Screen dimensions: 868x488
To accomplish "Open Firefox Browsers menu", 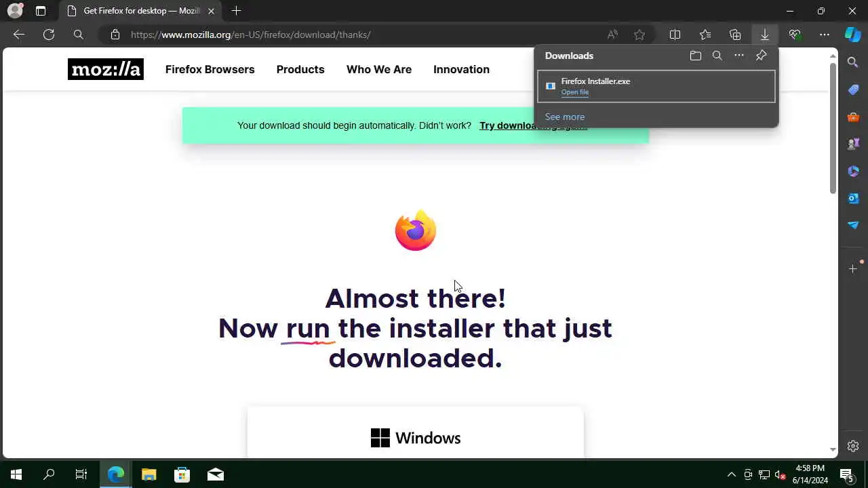I will pos(210,69).
